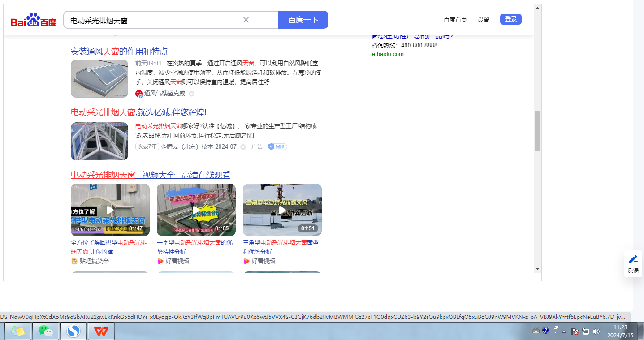Screen dimensions: 644x340
Task: Open WeChat from the taskbar
Action: click(46, 331)
